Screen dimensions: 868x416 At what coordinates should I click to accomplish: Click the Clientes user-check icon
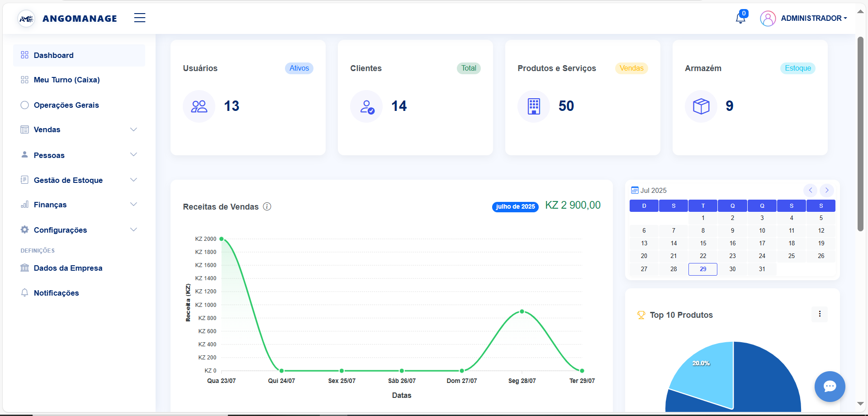coord(366,106)
